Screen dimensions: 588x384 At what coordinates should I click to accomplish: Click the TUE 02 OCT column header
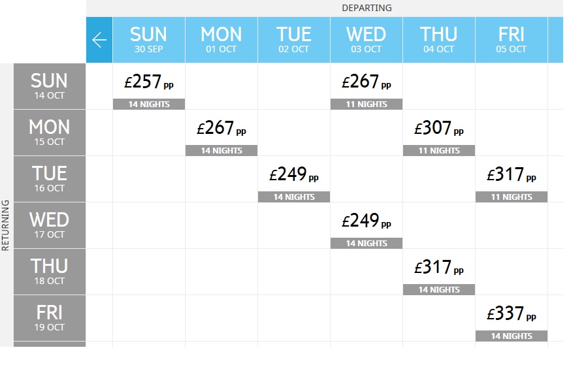[x=294, y=40]
